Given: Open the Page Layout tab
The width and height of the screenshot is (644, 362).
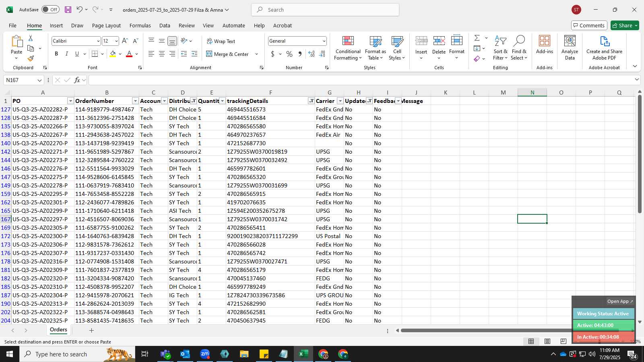Looking at the screenshot, I should coord(106,25).
